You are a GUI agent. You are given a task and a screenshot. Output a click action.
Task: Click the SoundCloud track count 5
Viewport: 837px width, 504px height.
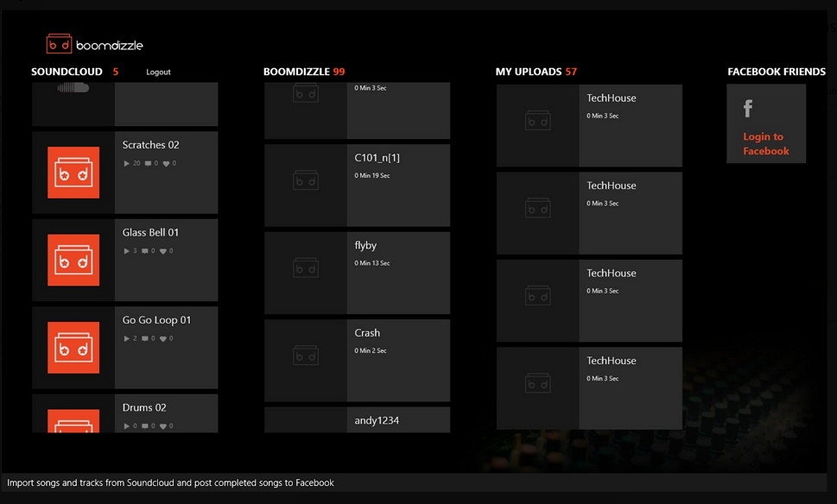(x=115, y=72)
